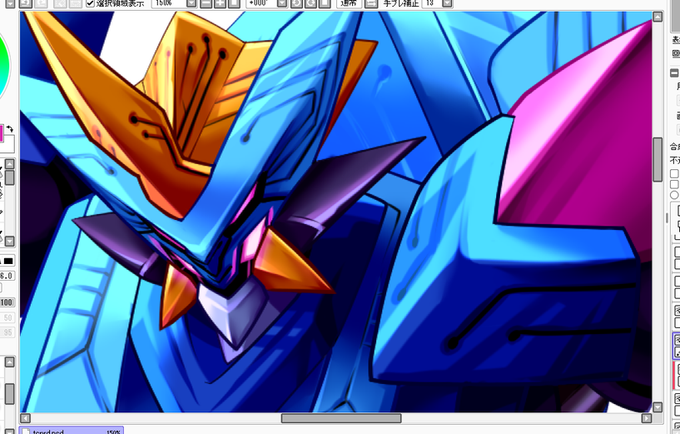Click the canvas horizontal scrollbar left arrow
Screen dimensions: 680x434
click(x=25, y=418)
